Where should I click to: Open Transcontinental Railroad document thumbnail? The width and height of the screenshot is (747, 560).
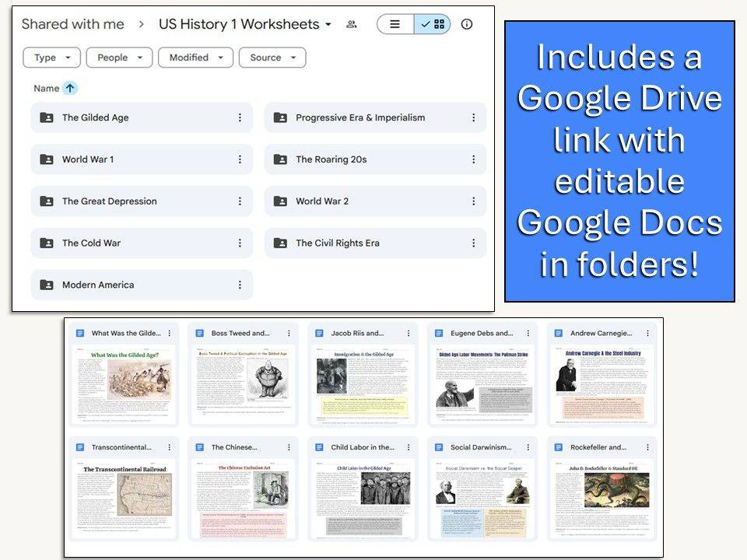click(124, 499)
